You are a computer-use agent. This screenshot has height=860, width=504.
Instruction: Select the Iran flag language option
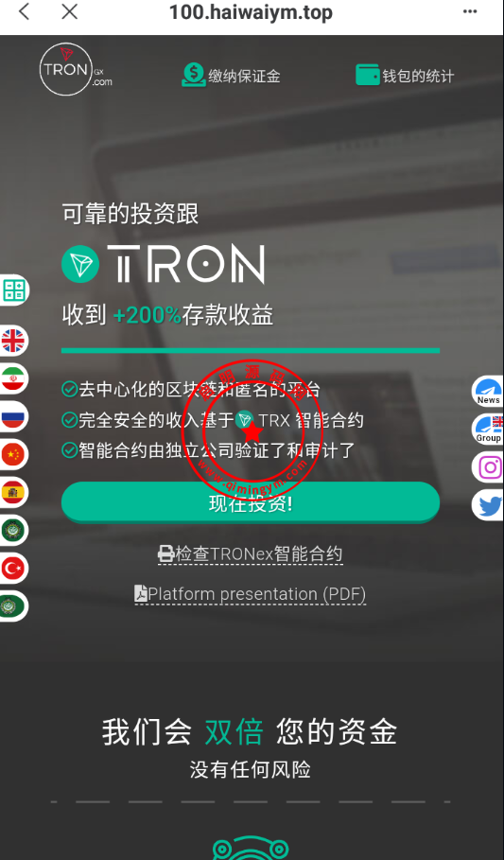[13, 378]
